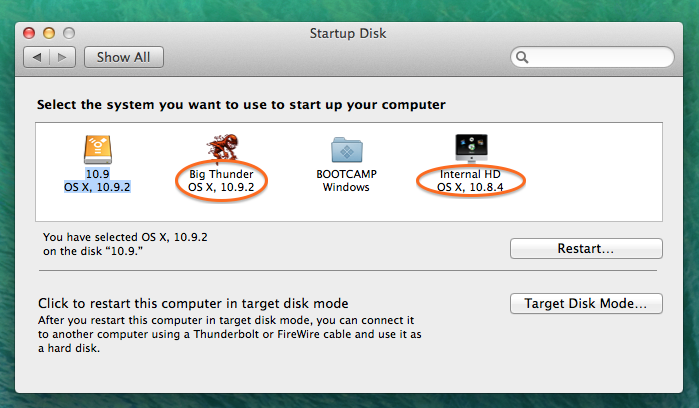Select the BOOTCAMP Windows folder icon

point(346,149)
